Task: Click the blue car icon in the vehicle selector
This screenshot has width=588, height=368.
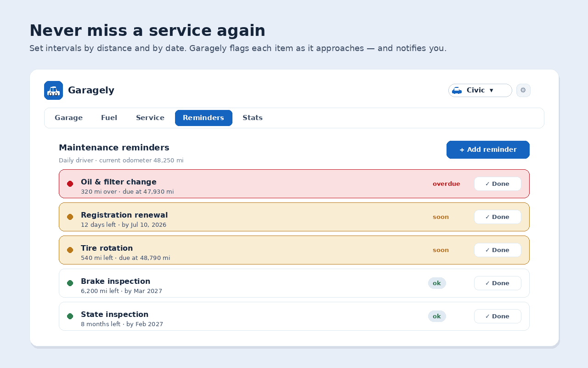Action: point(457,91)
